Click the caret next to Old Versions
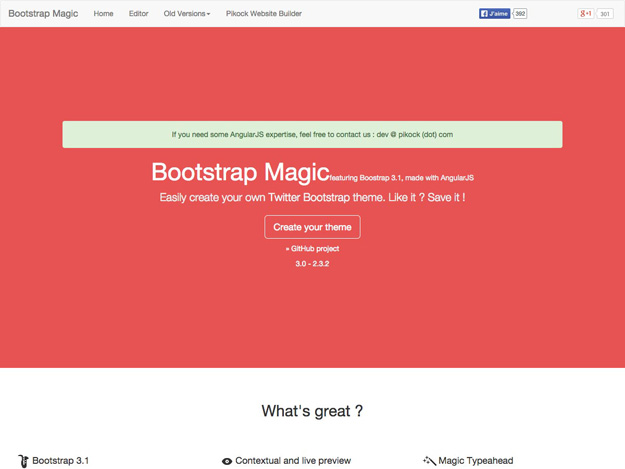This screenshot has height=469, width=625. (208, 14)
